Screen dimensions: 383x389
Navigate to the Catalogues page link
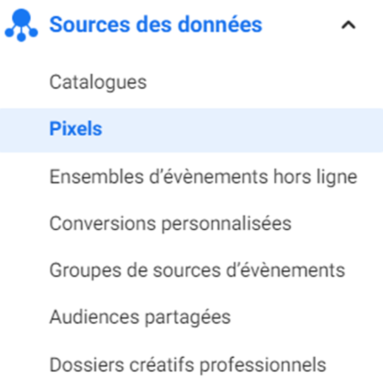98,82
